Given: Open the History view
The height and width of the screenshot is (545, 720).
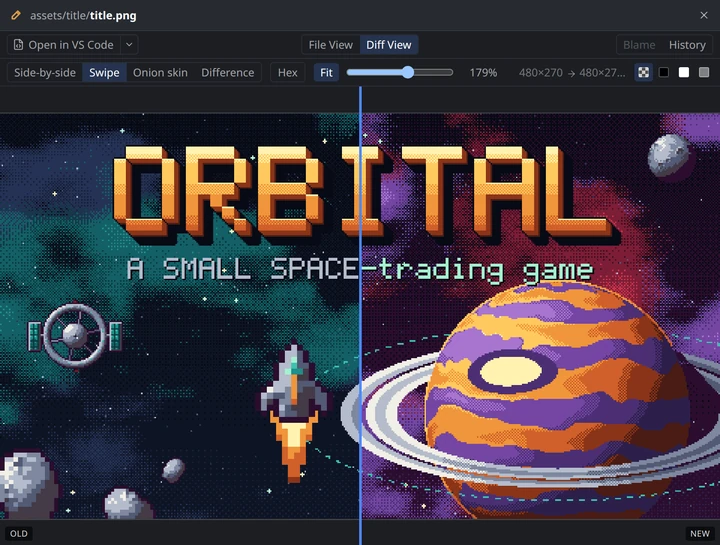Looking at the screenshot, I should pyautogui.click(x=687, y=45).
